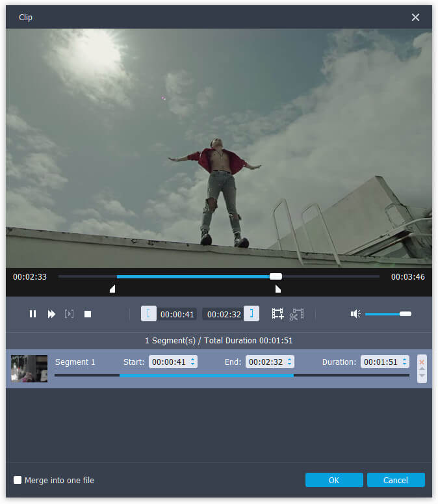The width and height of the screenshot is (438, 504).
Task: Click the fast forward button
Action: click(x=51, y=314)
